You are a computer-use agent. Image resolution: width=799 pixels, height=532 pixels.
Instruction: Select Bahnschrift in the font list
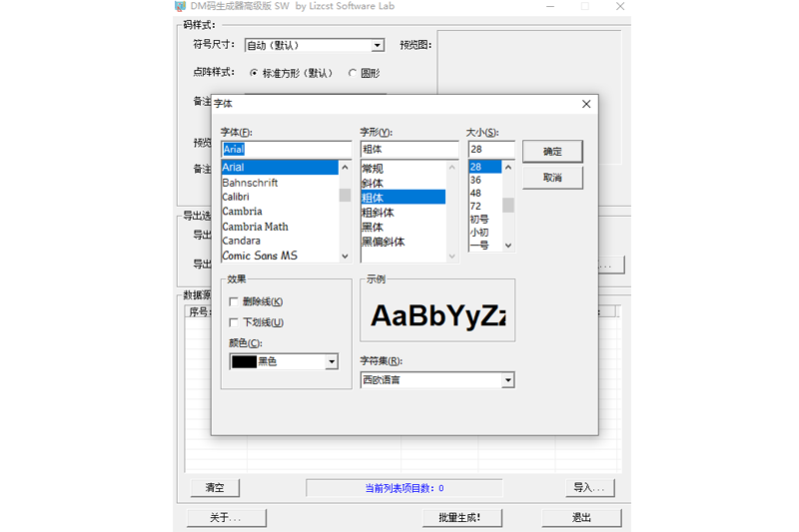click(280, 183)
